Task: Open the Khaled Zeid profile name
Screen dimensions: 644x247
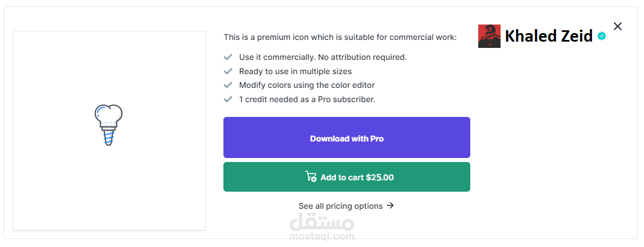Action: tap(549, 37)
